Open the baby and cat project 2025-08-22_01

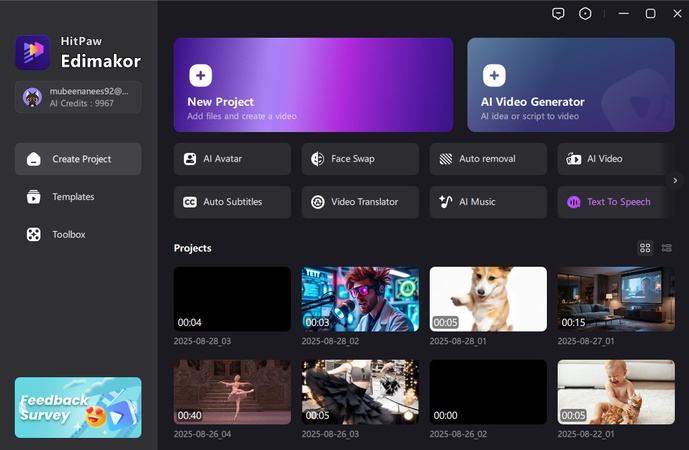(x=616, y=392)
